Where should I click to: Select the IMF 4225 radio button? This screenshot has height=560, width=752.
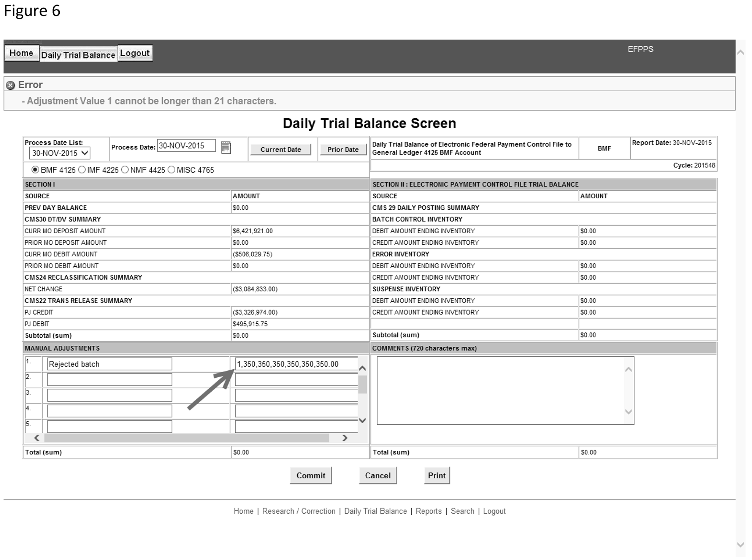tap(82, 170)
